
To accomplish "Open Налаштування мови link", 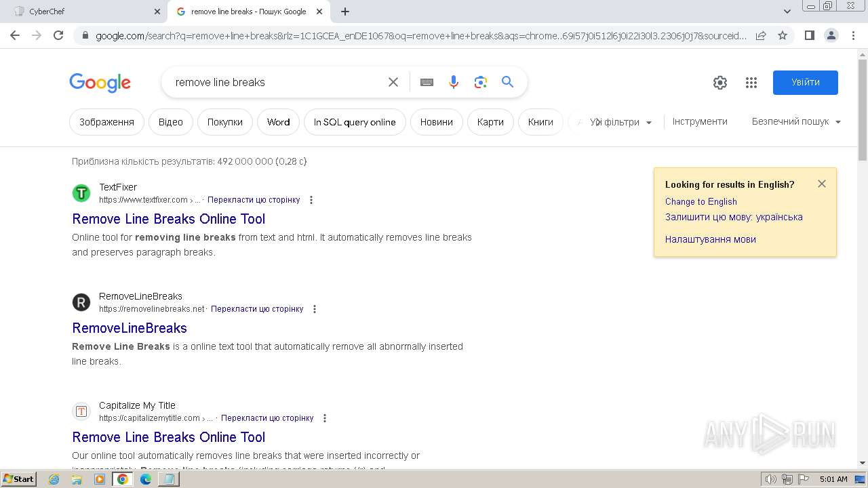I will click(x=711, y=239).
